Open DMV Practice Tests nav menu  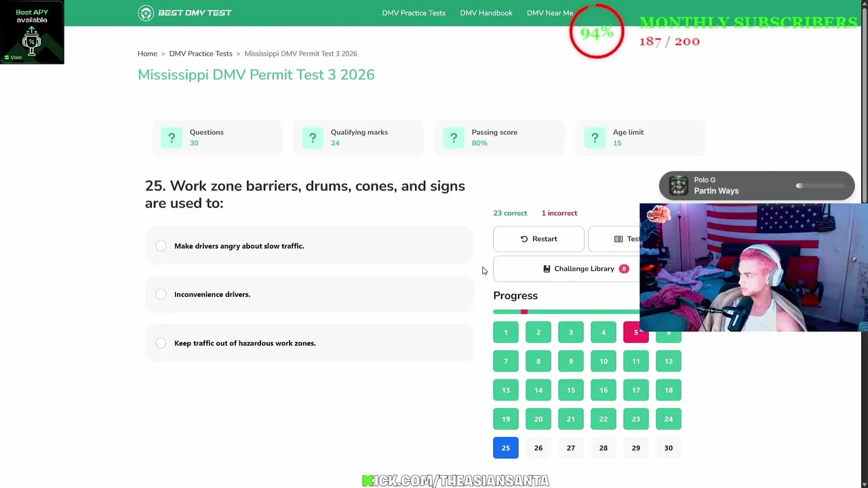(414, 13)
